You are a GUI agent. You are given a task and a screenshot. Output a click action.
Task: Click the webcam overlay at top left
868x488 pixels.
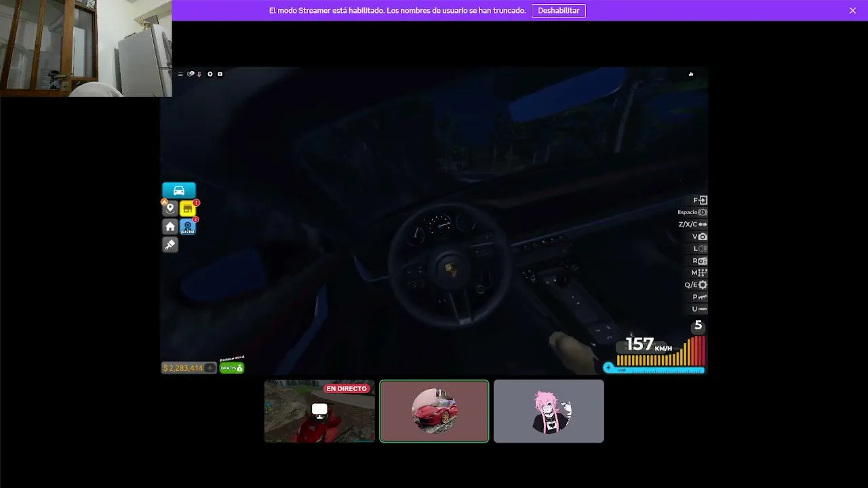tap(86, 48)
